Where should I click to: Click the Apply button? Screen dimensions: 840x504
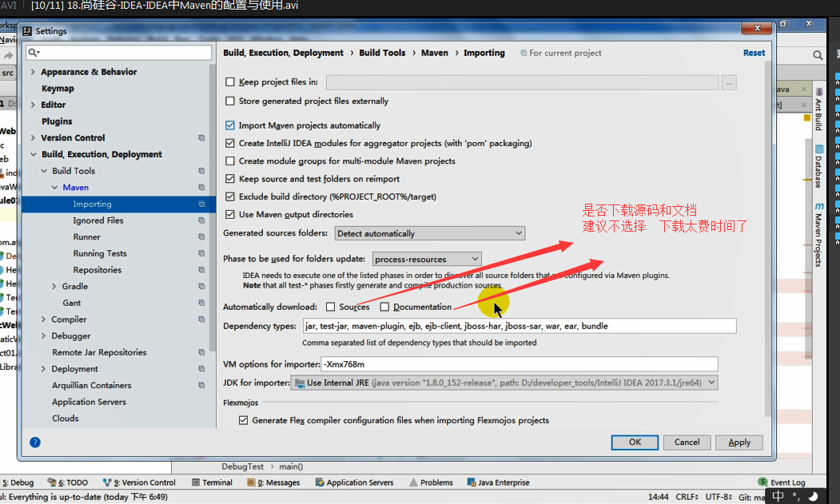[x=739, y=442]
